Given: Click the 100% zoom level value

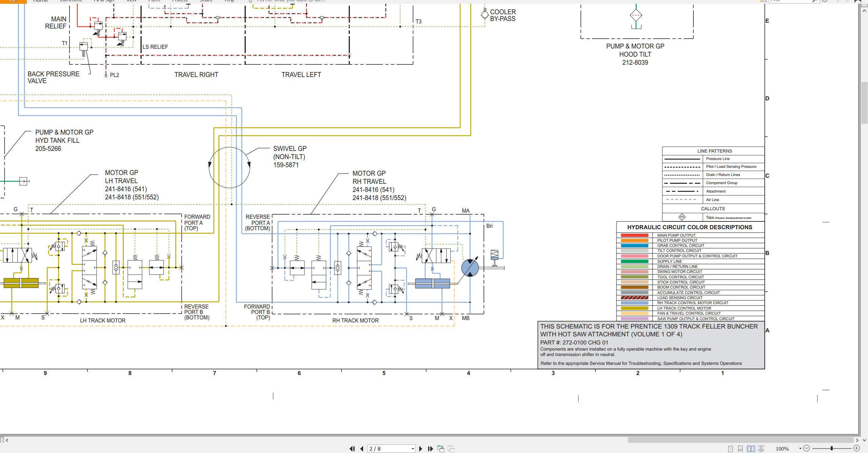Looking at the screenshot, I should 782,449.
